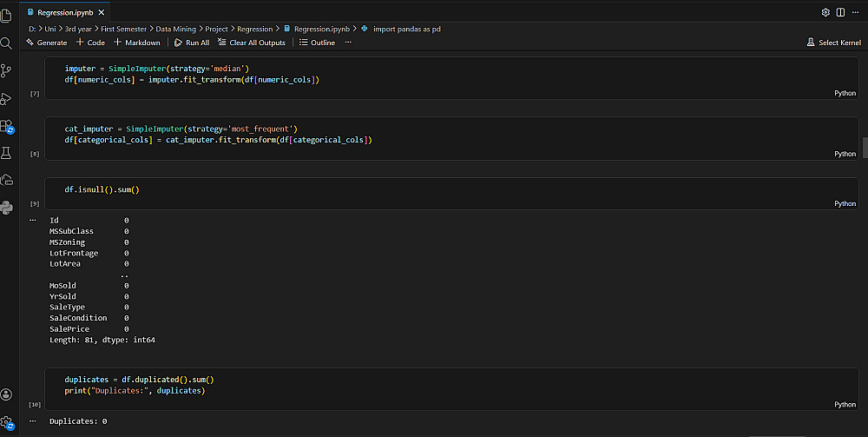
Task: Select '3rd year' breadcrumb folder
Action: (x=78, y=29)
